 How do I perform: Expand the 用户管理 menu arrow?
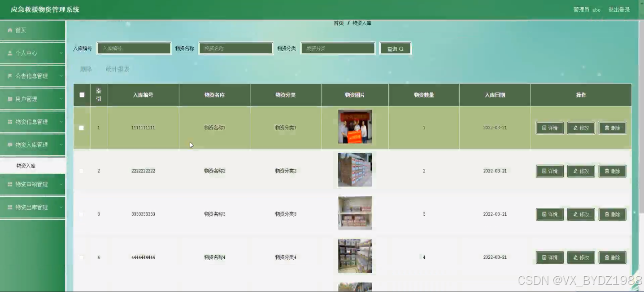(x=61, y=99)
